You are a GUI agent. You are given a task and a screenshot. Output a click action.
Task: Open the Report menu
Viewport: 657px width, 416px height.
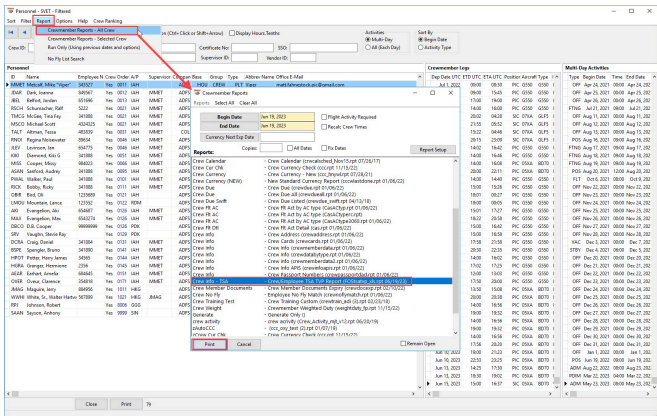(x=43, y=21)
